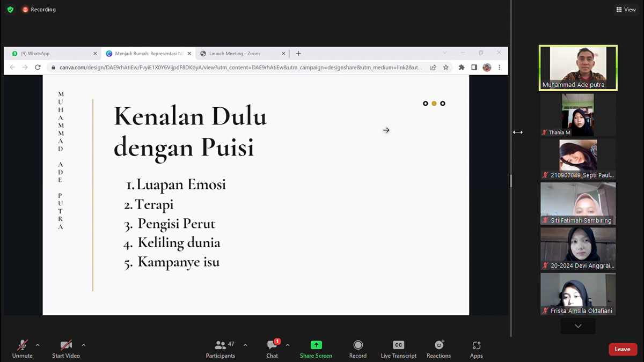644x362 pixels.
Task: Switch to the WhatsApp browser tab
Action: click(x=51, y=54)
